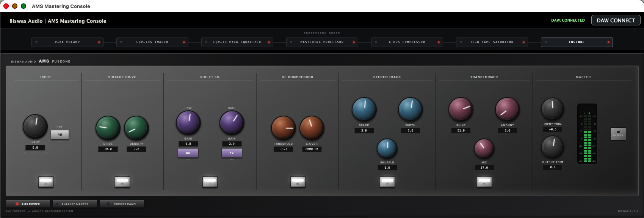The image size is (644, 218).
Task: Click the green Drive knob
Action: [x=108, y=128]
